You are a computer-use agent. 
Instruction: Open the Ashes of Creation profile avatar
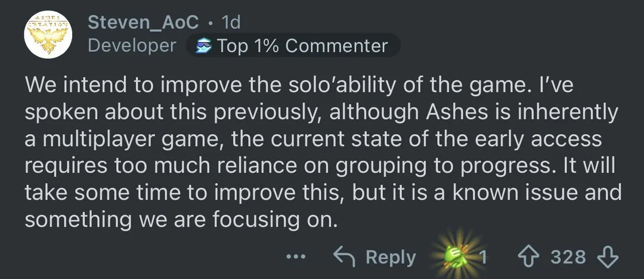coord(48,35)
